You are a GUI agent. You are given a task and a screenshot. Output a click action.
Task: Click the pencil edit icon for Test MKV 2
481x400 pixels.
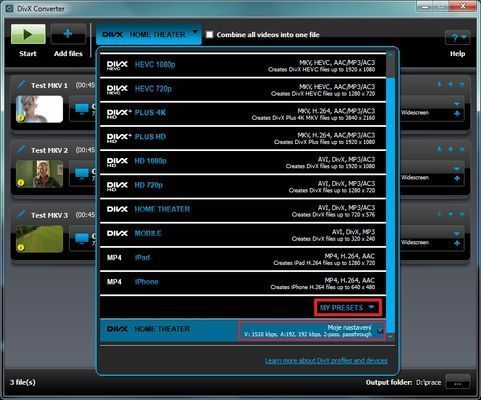tap(21, 149)
